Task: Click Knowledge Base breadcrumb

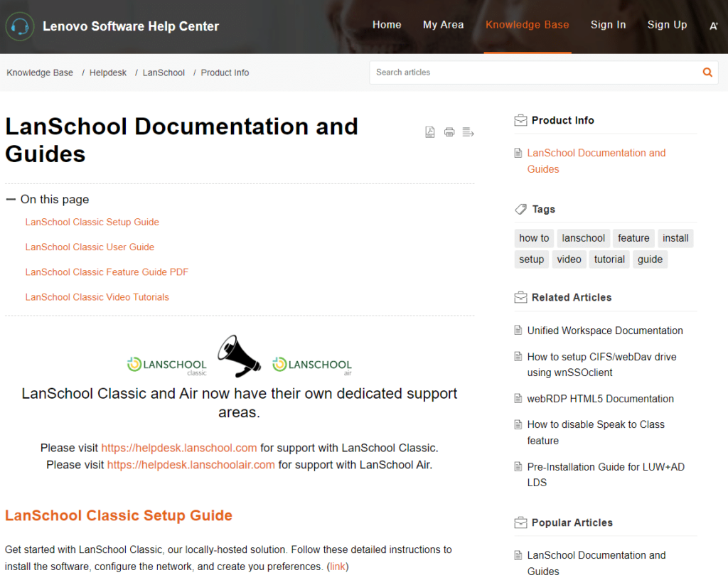Action: click(x=40, y=73)
